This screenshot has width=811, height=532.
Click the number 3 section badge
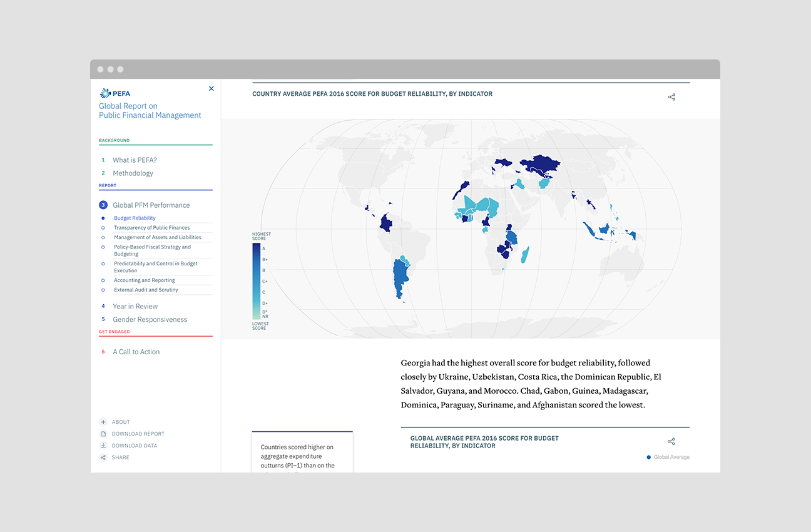click(103, 205)
